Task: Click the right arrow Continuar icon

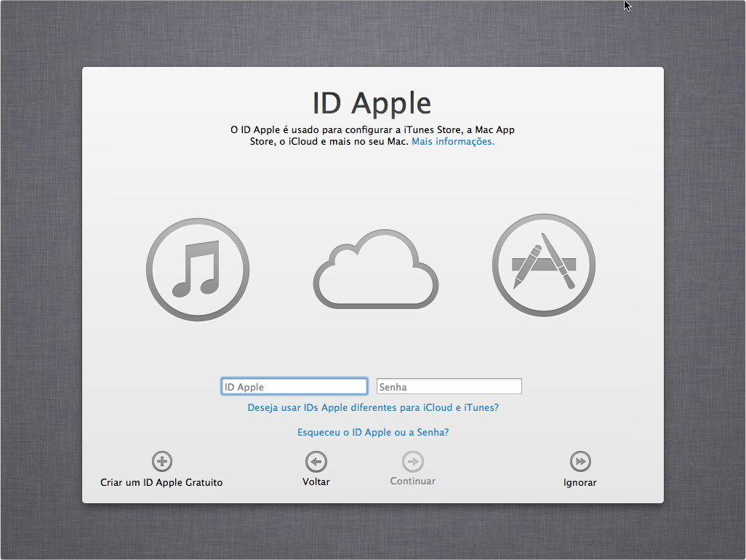Action: pyautogui.click(x=413, y=462)
